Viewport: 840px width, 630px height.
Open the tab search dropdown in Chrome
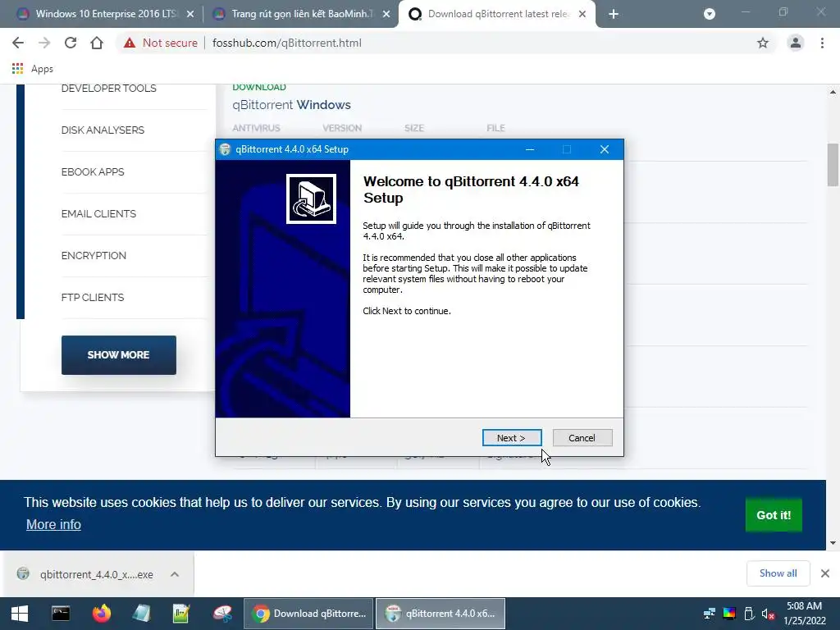[x=710, y=14]
